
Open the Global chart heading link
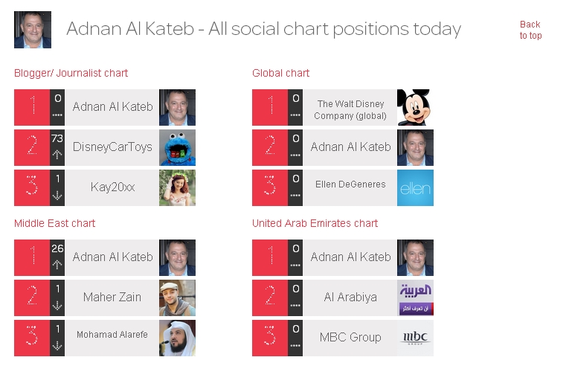point(280,73)
